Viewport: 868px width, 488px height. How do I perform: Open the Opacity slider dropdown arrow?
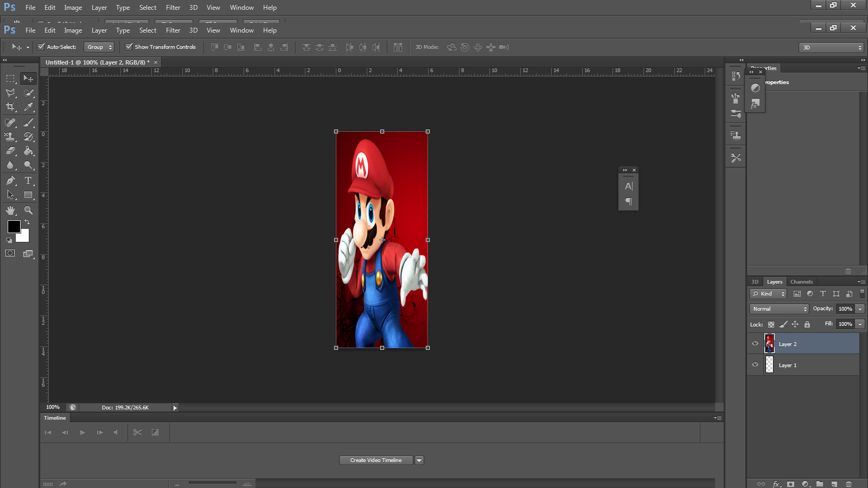[x=860, y=309]
